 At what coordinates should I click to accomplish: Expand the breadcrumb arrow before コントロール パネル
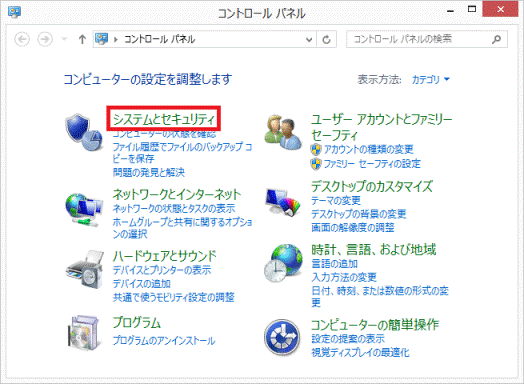coord(116,39)
